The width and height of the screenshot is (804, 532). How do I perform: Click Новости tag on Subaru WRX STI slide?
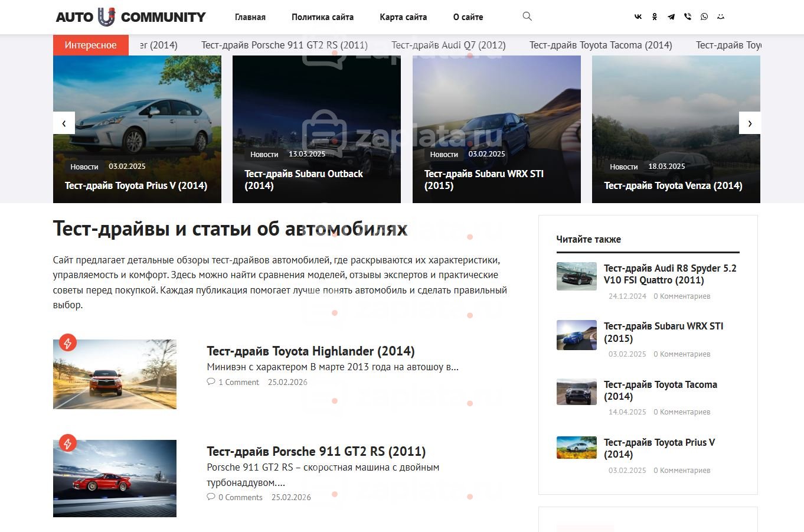(444, 154)
